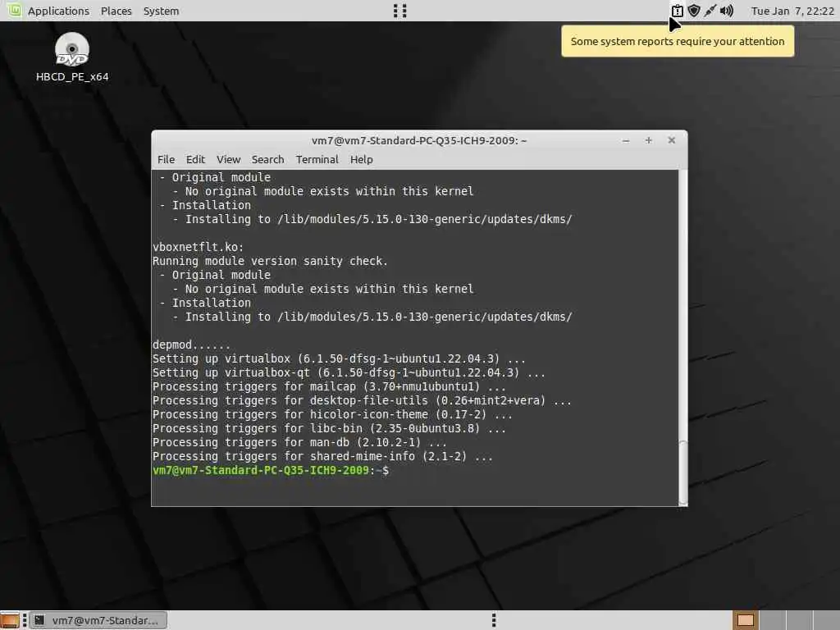Select the HBCD_PE_x64 DVD desktop icon

tap(72, 48)
